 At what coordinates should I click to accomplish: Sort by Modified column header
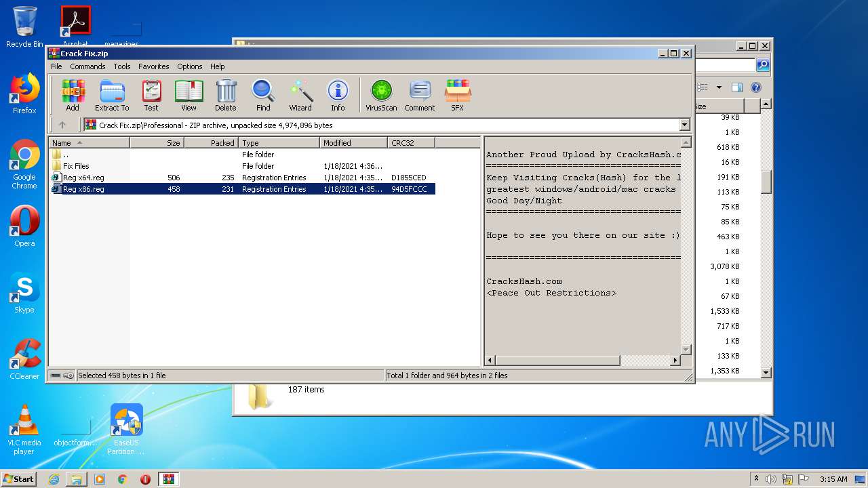[x=353, y=142]
